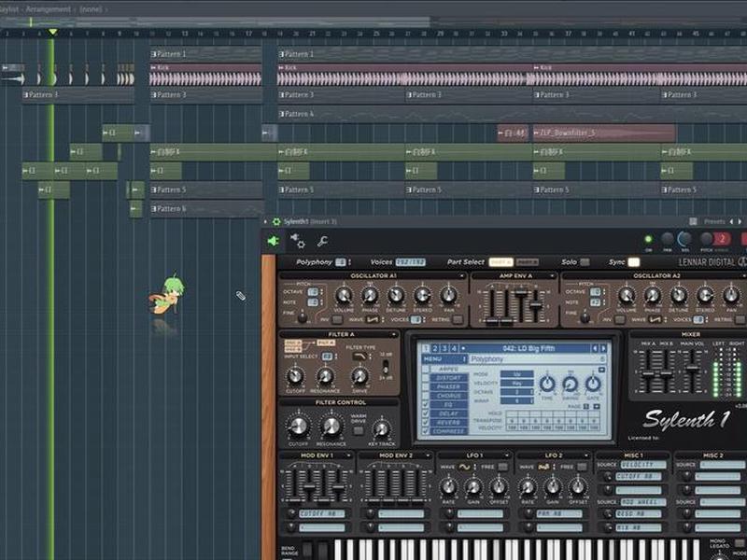Flip the Filter A 12/24 dB switch

click(386, 366)
